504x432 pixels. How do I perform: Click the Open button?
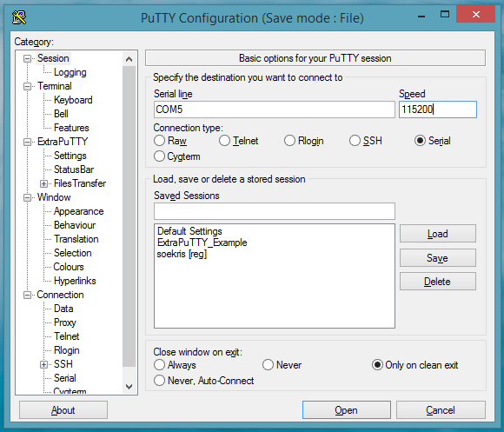[347, 410]
